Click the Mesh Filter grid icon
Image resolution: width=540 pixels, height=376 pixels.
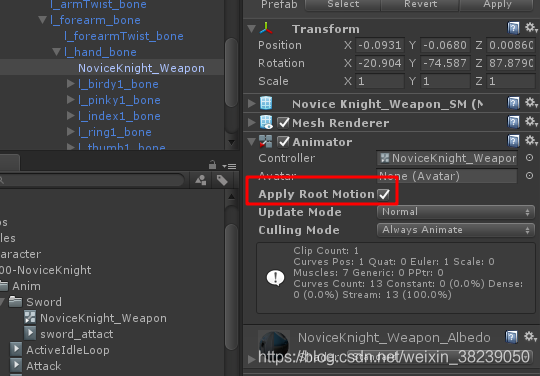[x=266, y=103]
